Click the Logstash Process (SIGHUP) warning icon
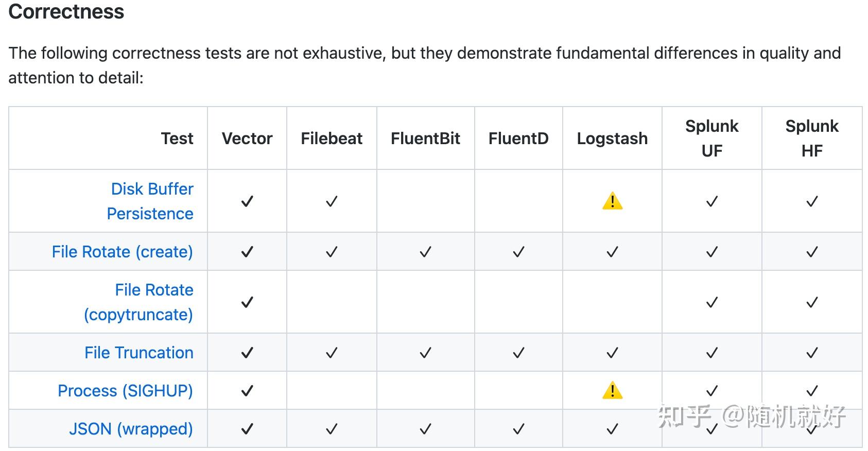The width and height of the screenshot is (868, 451). (x=612, y=391)
